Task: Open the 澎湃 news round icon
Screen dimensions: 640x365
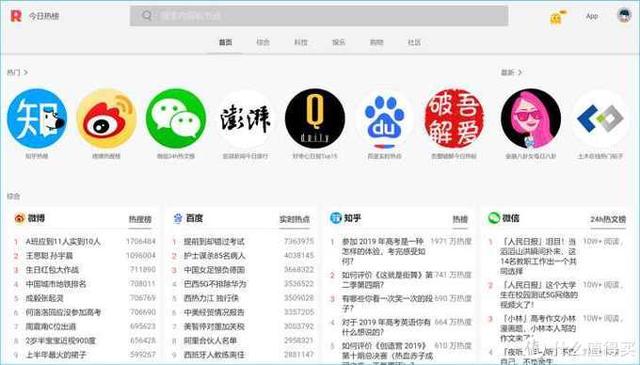Action: pos(245,118)
